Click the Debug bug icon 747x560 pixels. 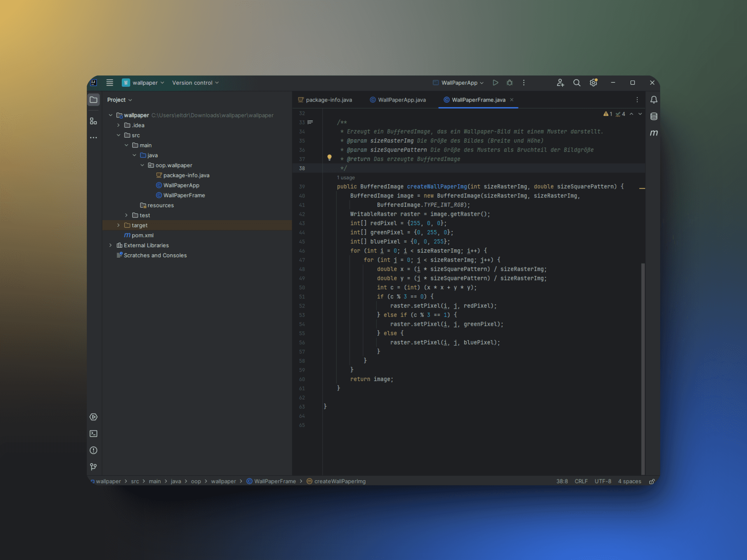510,82
